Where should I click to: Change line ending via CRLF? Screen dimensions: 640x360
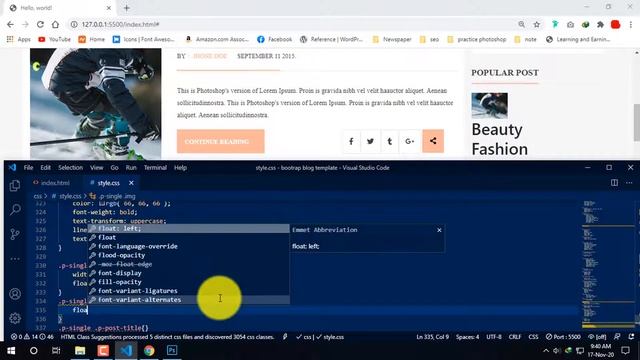515,337
